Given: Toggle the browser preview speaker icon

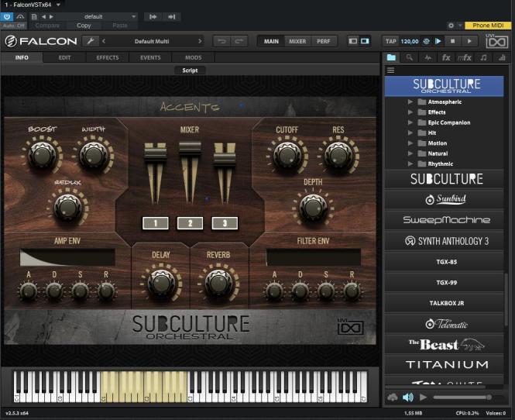Looking at the screenshot, I should click(x=407, y=398).
